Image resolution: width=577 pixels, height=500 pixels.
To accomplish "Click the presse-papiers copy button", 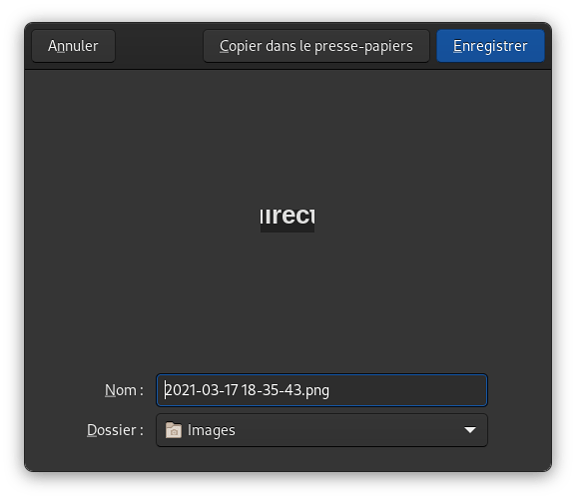I will 316,46.
